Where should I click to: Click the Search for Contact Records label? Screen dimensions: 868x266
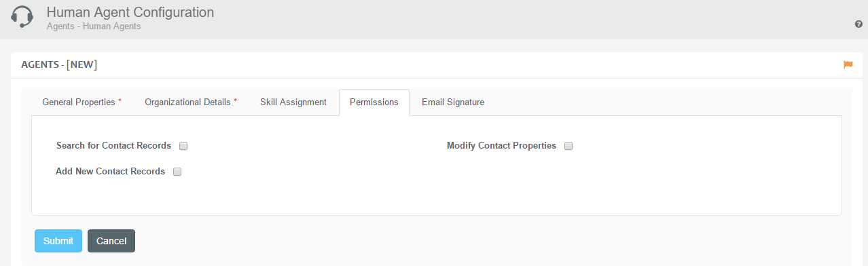(x=113, y=146)
